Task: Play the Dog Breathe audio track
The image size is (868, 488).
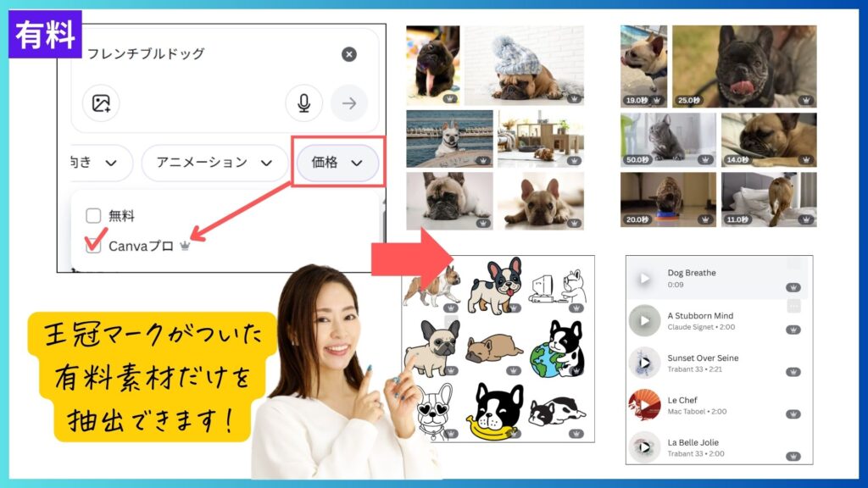Action: (645, 279)
